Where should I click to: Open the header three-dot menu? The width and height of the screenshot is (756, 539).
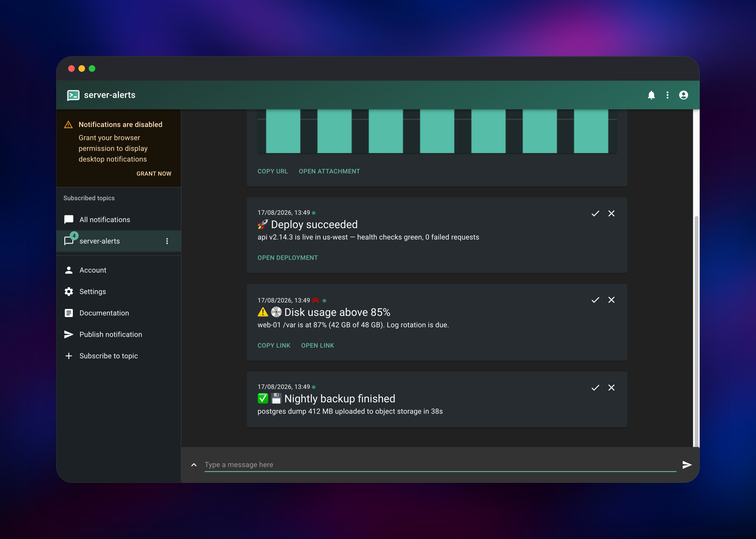point(667,95)
